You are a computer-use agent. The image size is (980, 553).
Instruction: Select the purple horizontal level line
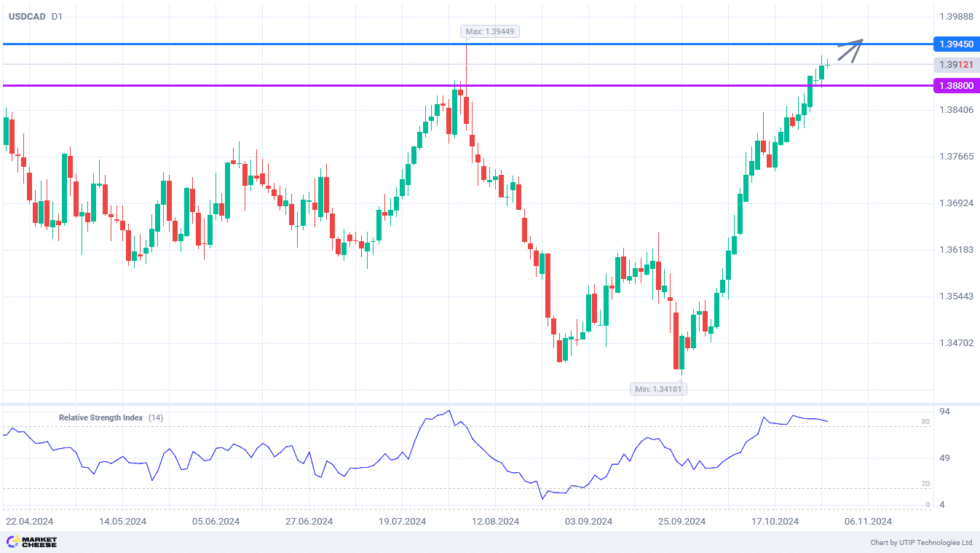pos(291,86)
